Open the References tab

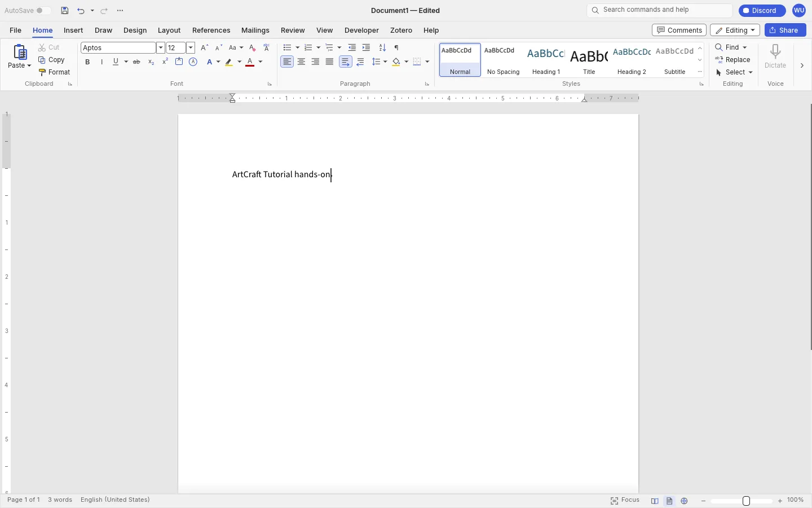click(211, 30)
